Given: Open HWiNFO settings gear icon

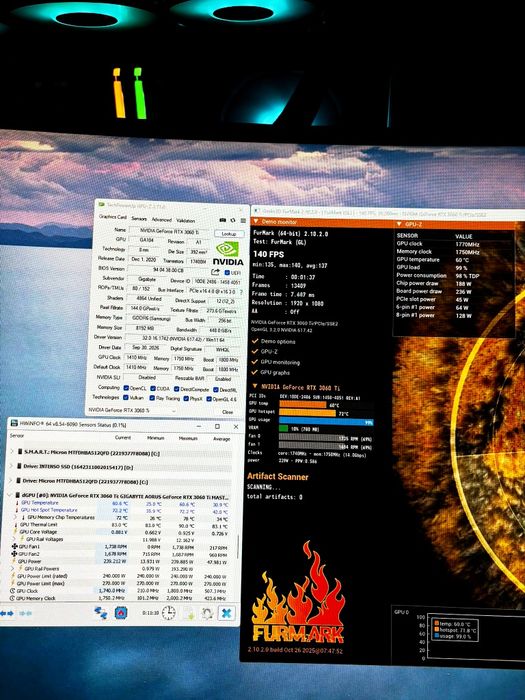Looking at the screenshot, I should pos(207,613).
